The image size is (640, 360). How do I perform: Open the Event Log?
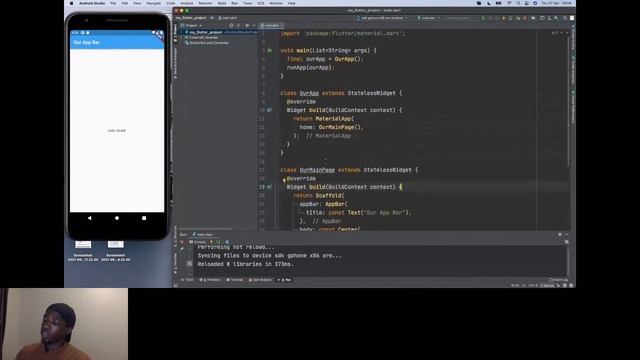pos(558,280)
